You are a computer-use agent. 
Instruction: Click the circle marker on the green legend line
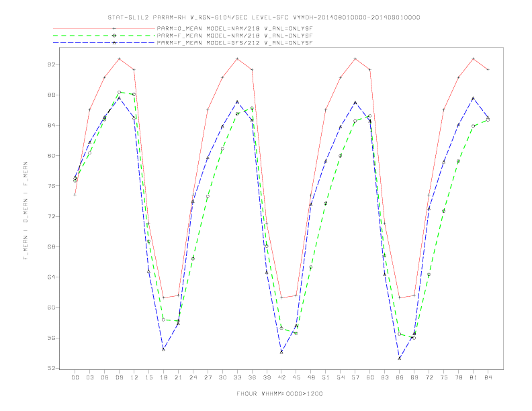(114, 36)
